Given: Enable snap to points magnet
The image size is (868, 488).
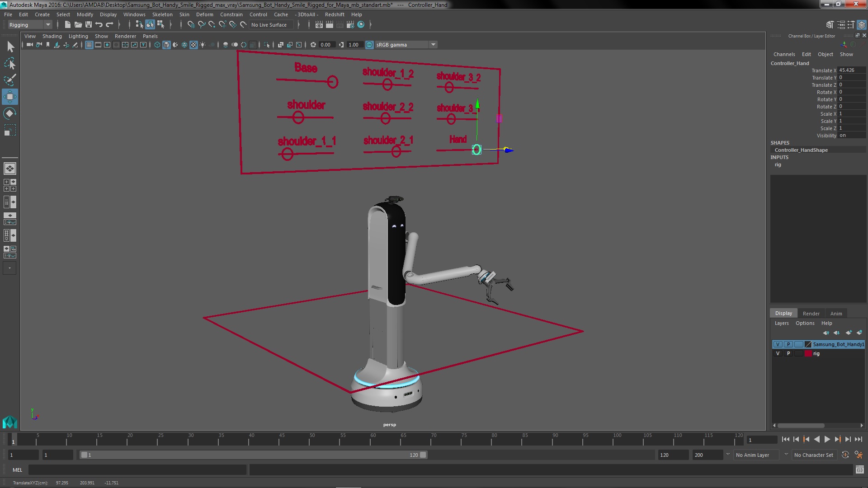Looking at the screenshot, I should 212,24.
